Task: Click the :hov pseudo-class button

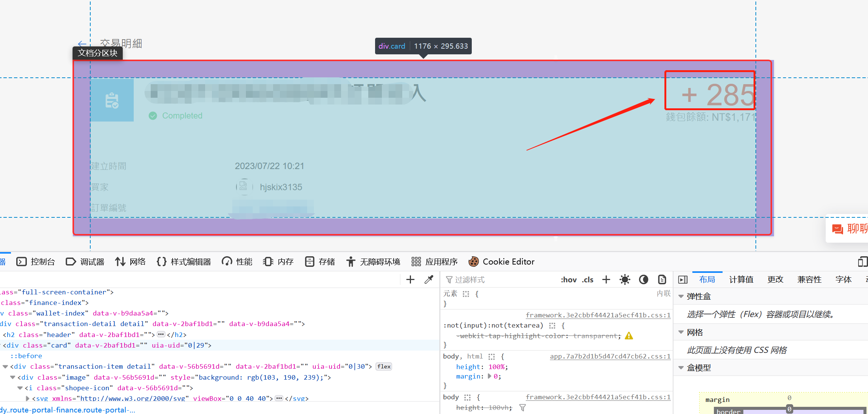Action: click(x=568, y=280)
